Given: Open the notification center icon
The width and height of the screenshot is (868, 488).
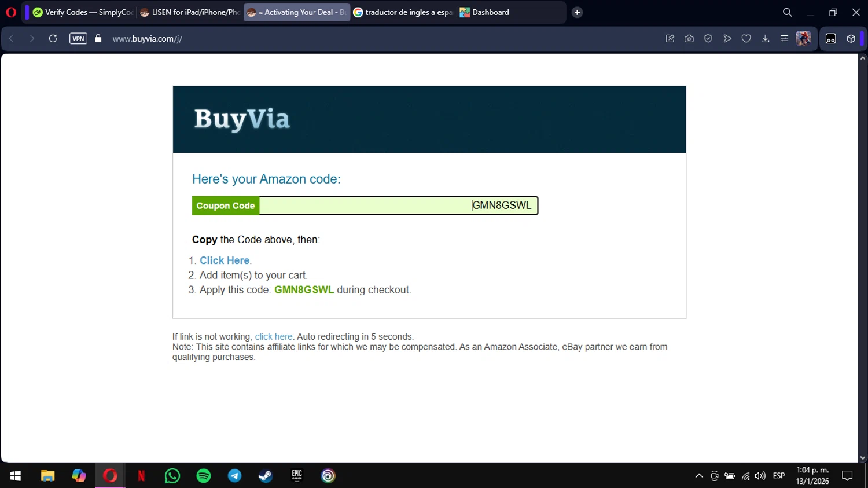Looking at the screenshot, I should (x=848, y=476).
